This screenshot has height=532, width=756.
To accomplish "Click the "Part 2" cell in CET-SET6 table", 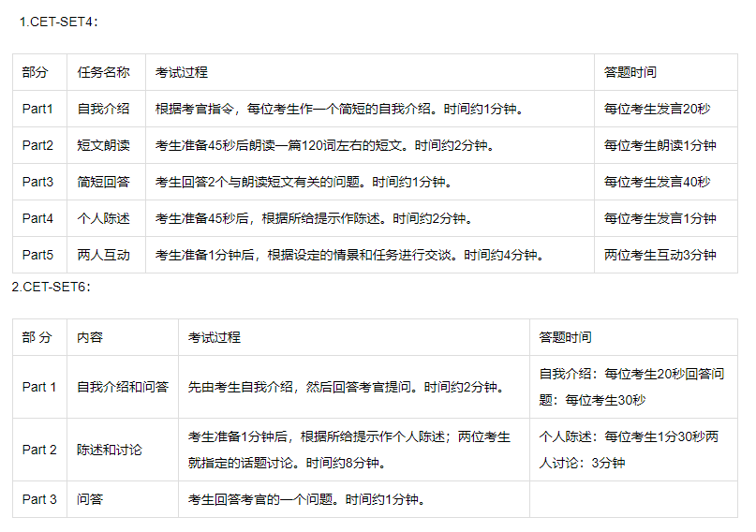I will tap(39, 450).
